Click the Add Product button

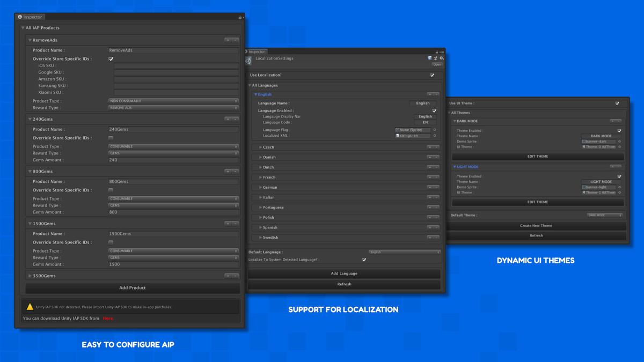[133, 288]
